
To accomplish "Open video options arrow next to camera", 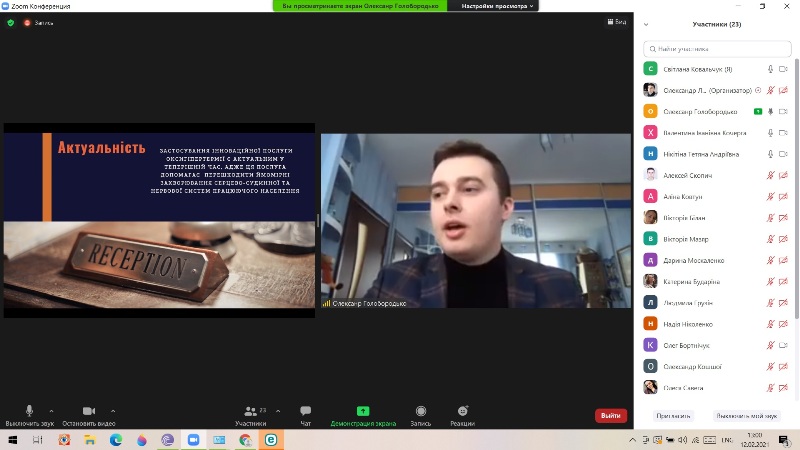I will [113, 411].
